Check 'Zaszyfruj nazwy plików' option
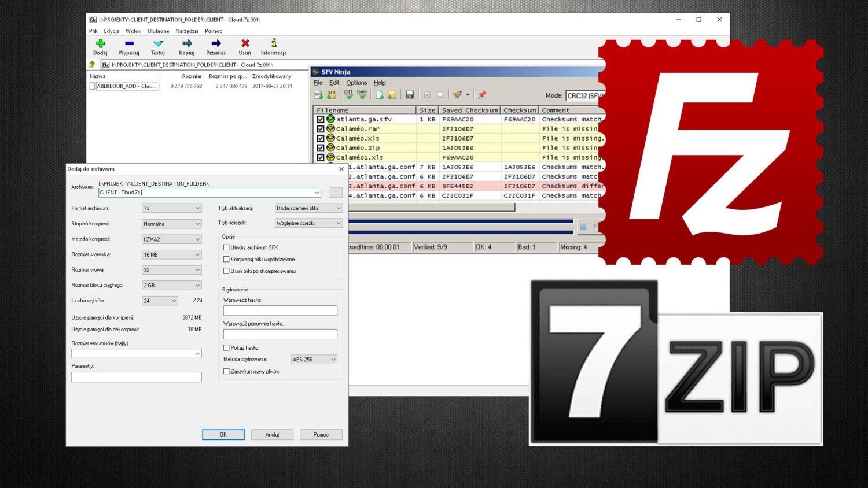The image size is (868, 488). [226, 372]
